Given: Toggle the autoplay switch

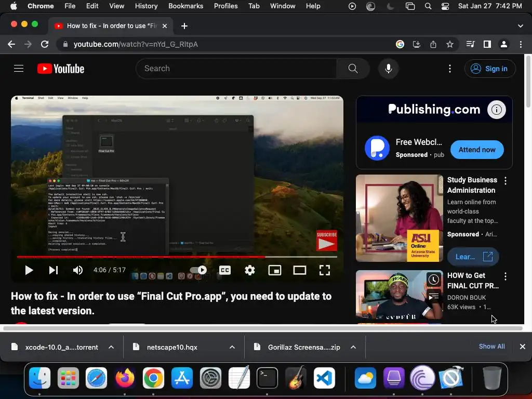Looking at the screenshot, I should pyautogui.click(x=198, y=270).
